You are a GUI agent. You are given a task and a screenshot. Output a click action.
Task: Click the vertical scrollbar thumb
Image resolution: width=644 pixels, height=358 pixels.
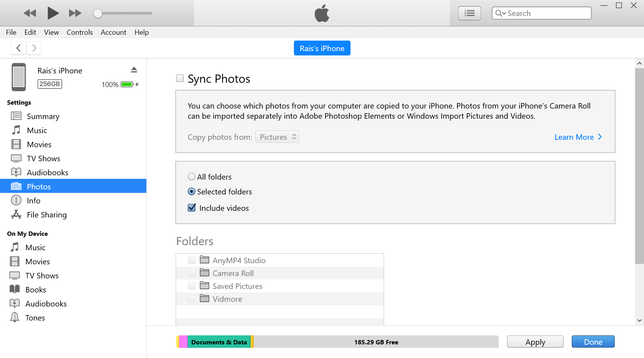[639, 166]
